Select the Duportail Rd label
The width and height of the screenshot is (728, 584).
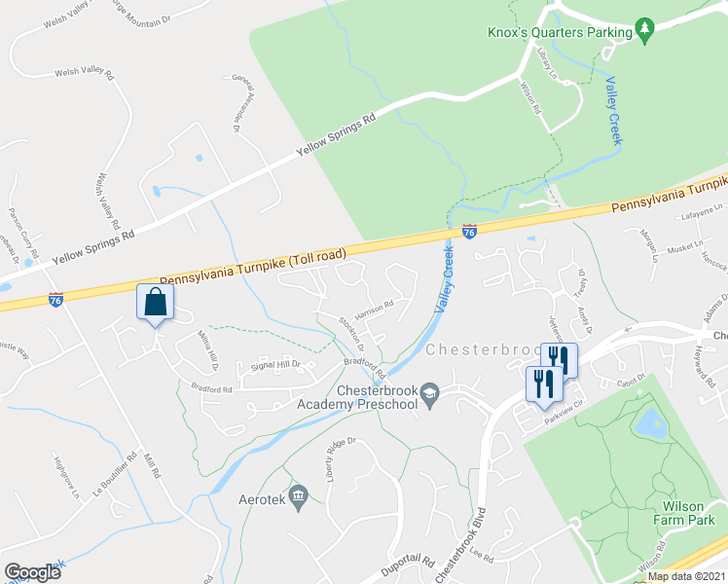408,564
